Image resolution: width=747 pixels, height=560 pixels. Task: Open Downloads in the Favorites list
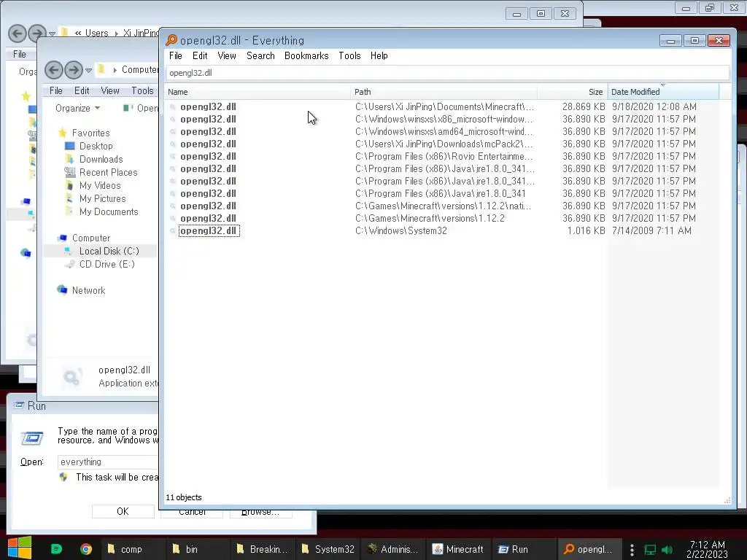[x=101, y=159]
